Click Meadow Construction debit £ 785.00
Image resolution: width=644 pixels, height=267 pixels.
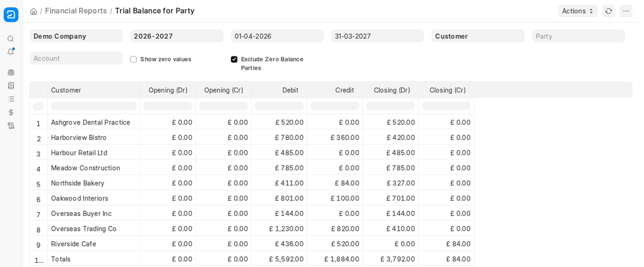tap(279, 168)
